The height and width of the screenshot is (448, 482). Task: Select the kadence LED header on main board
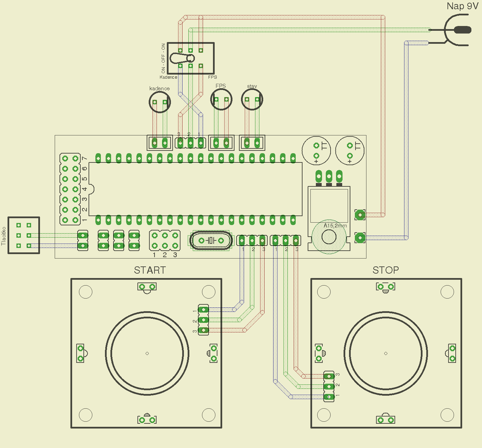pyautogui.click(x=160, y=143)
